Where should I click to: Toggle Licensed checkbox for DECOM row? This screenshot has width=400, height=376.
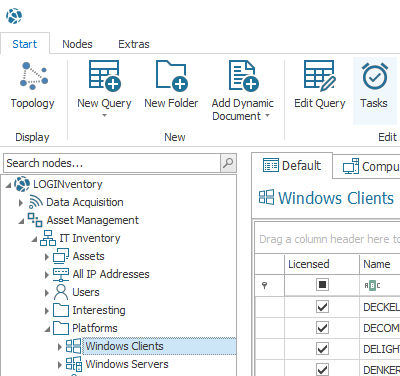pos(322,328)
